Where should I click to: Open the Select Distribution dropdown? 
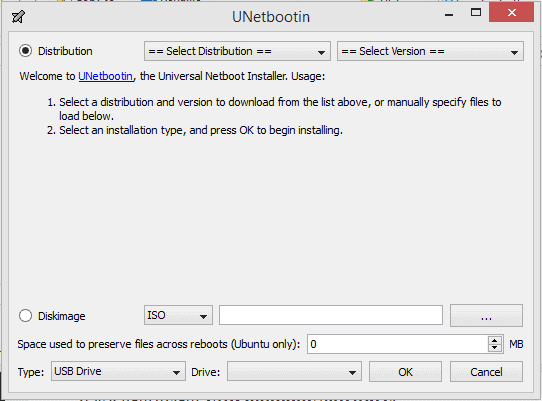coord(237,51)
